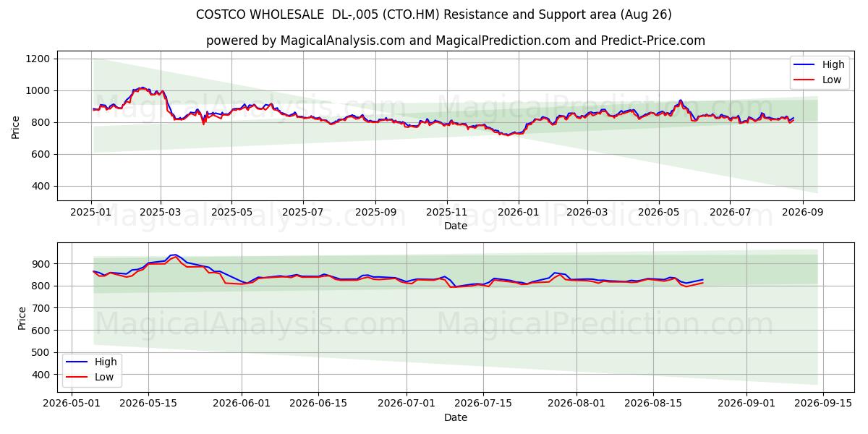Screen dimensions: 868x434
Task: Click the upper chart 'Price' axis label
Action: pyautogui.click(x=16, y=126)
